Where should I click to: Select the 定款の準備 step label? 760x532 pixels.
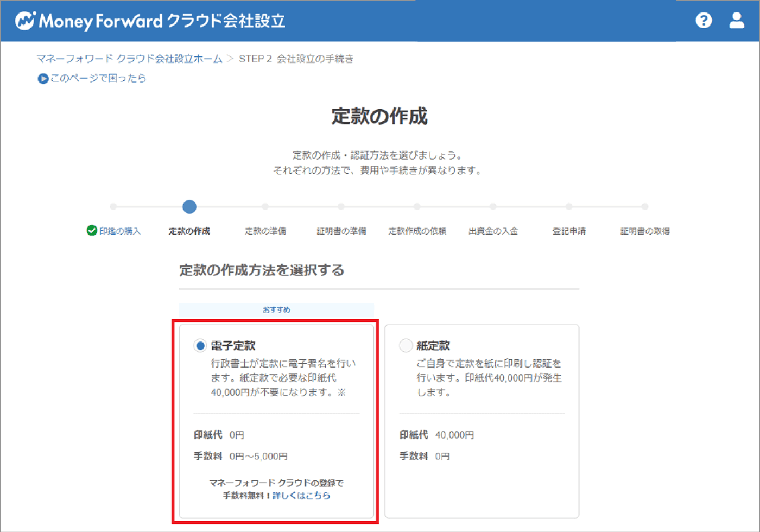tap(265, 231)
